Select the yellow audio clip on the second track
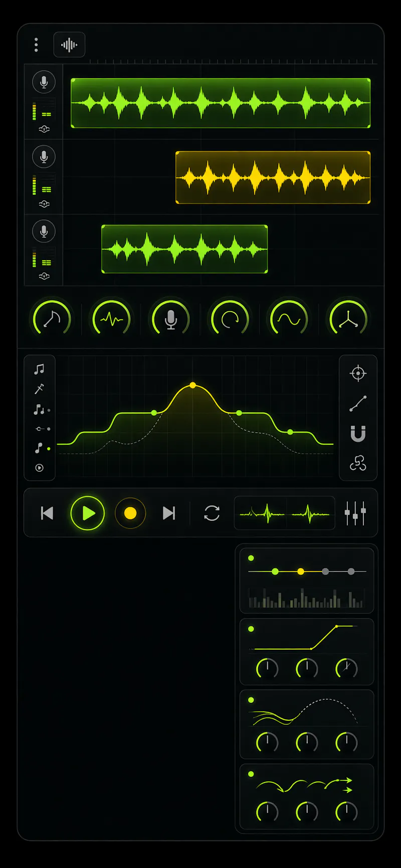This screenshot has height=868, width=401. (273, 177)
